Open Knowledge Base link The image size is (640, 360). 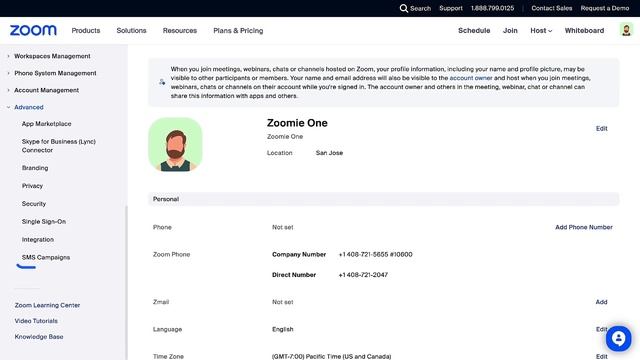[39, 337]
